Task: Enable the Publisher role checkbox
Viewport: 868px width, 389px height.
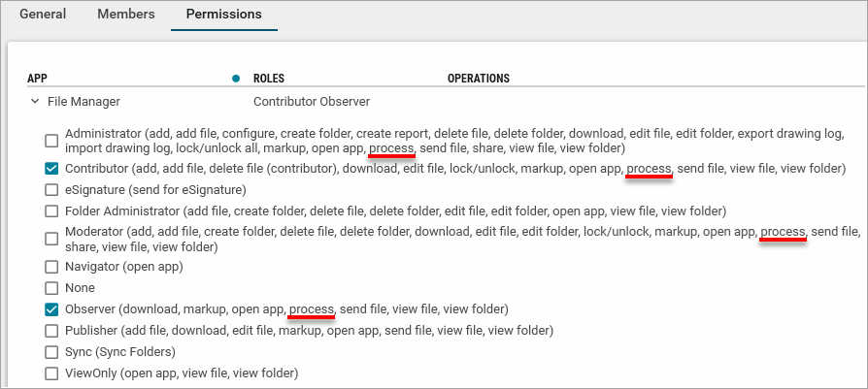Action: click(x=51, y=331)
